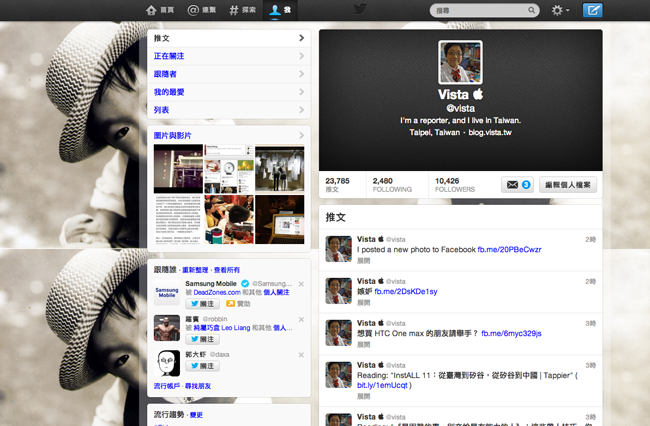
Task: Open the @ Connect tab
Action: click(x=201, y=10)
